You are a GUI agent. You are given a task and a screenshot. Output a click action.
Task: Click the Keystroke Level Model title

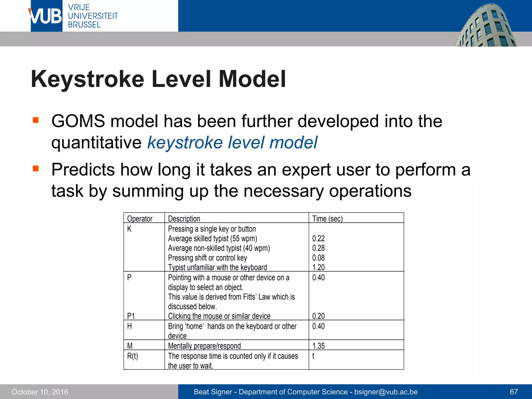point(158,79)
